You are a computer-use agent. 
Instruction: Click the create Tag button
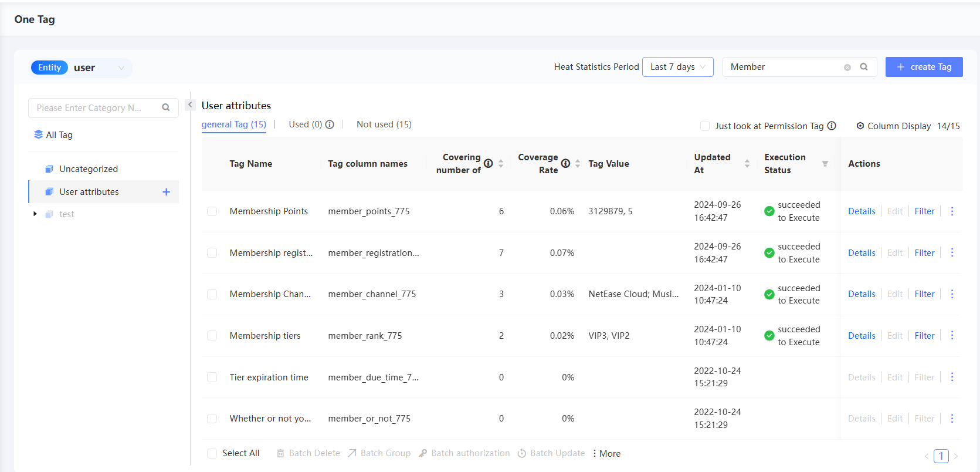(924, 67)
